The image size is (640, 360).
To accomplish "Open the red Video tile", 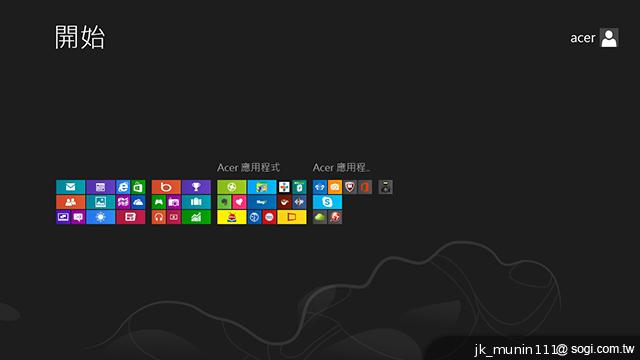I will click(173, 217).
